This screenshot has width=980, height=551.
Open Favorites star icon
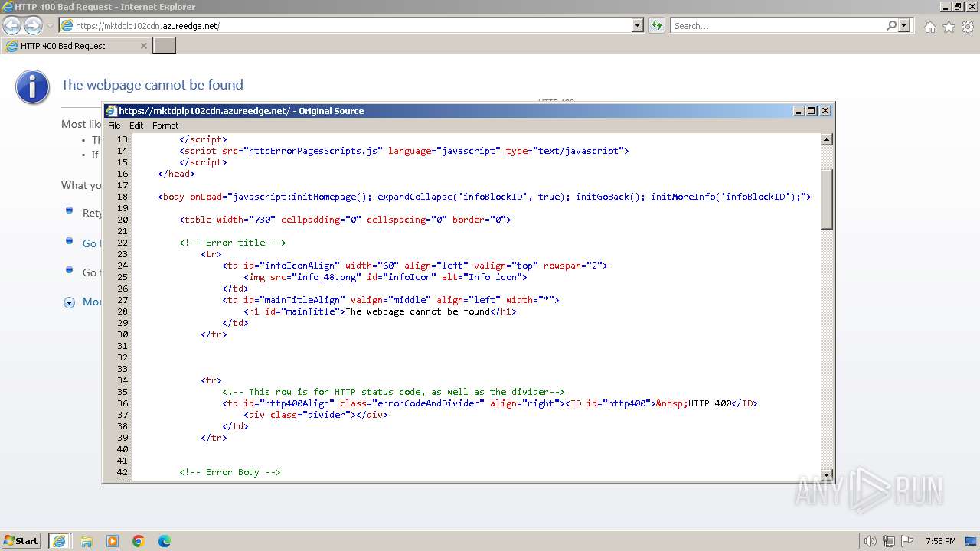[949, 27]
